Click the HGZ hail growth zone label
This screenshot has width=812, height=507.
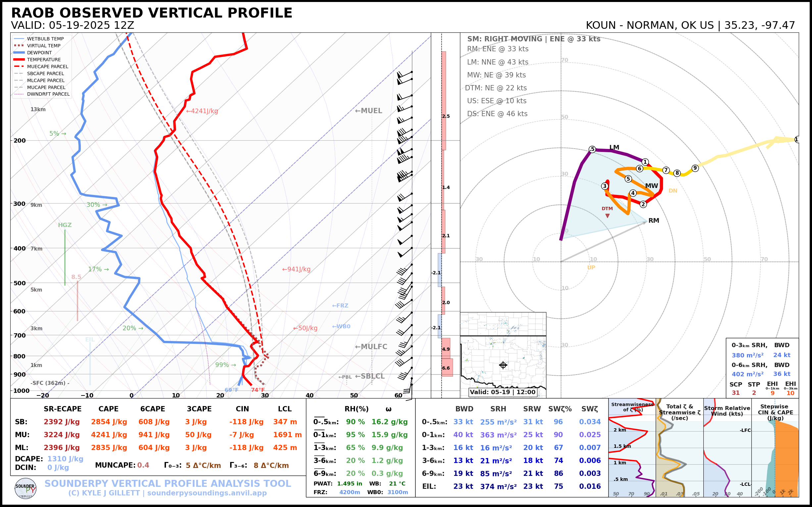click(65, 225)
